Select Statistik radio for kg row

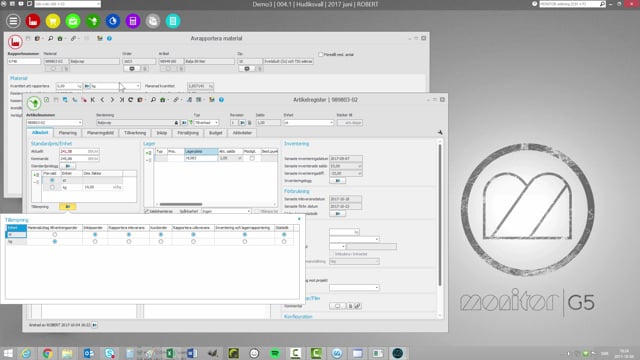(284, 242)
